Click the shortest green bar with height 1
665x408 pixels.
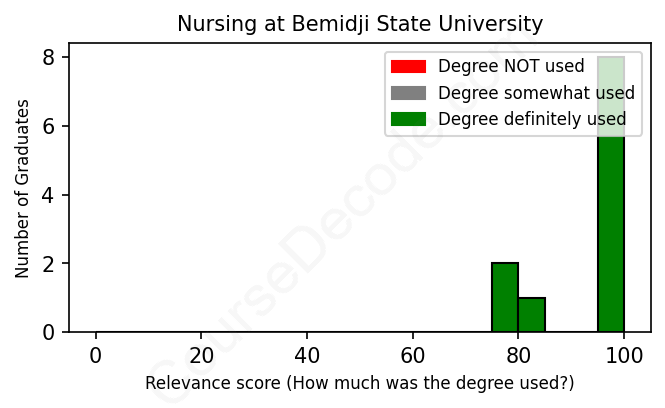tap(531, 314)
